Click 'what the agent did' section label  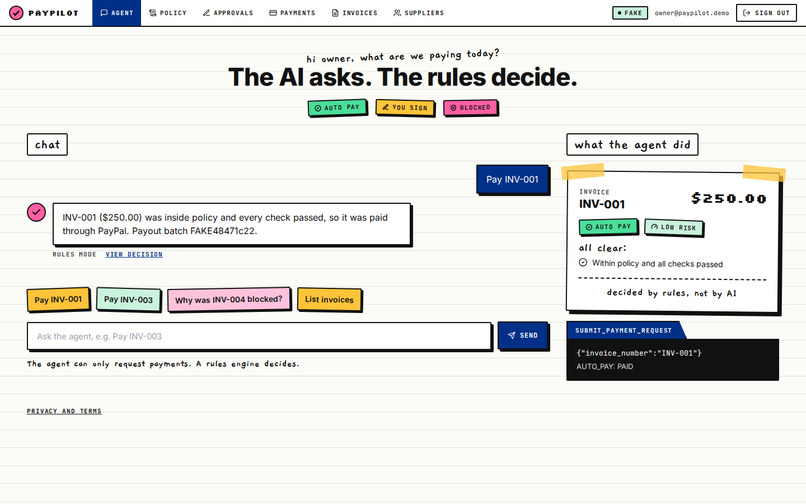[632, 145]
